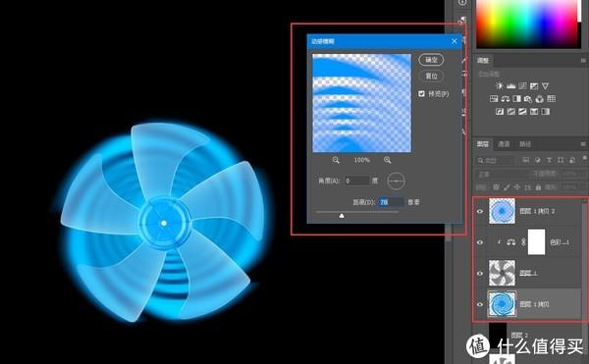
Task: Switch to the Paths tab
Action: 525,144
